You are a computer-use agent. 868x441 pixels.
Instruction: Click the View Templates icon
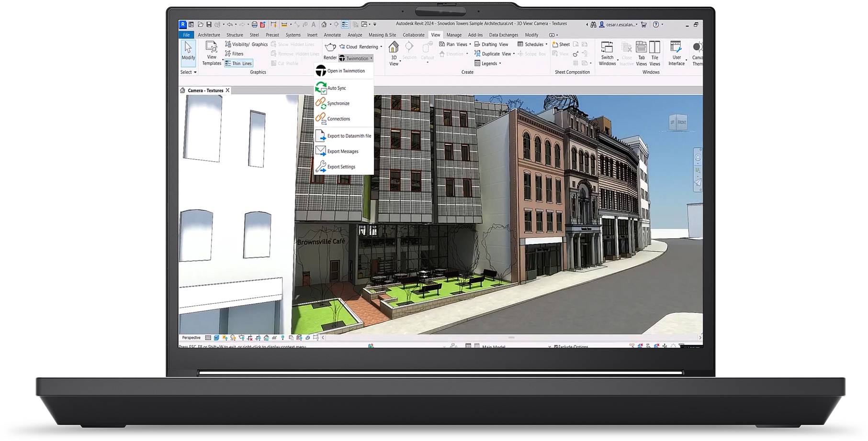(x=211, y=47)
